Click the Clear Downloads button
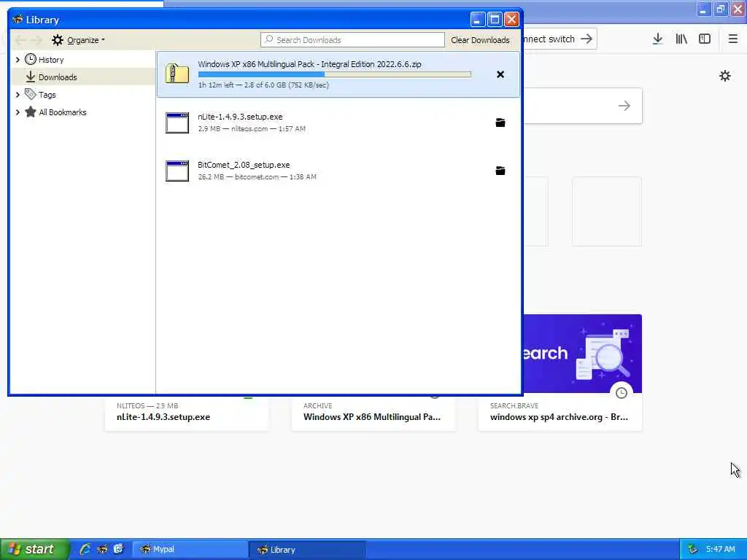This screenshot has height=560, width=747. point(480,40)
